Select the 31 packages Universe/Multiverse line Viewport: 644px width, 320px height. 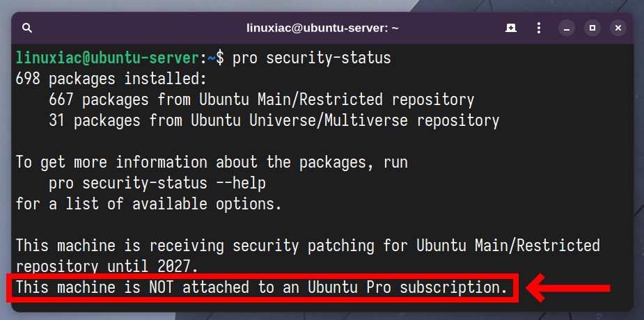(274, 120)
